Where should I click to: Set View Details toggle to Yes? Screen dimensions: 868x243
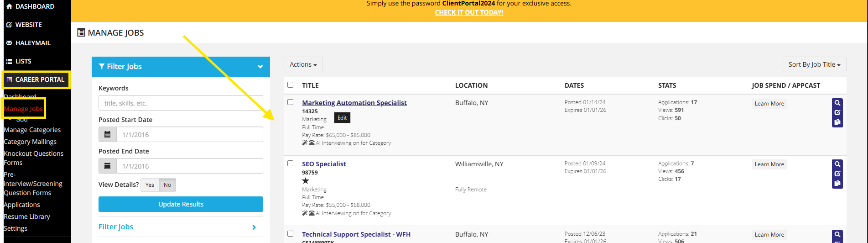(150, 185)
